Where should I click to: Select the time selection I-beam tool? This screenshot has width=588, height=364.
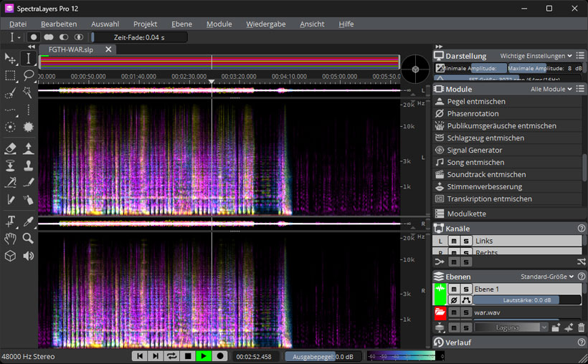click(x=28, y=59)
